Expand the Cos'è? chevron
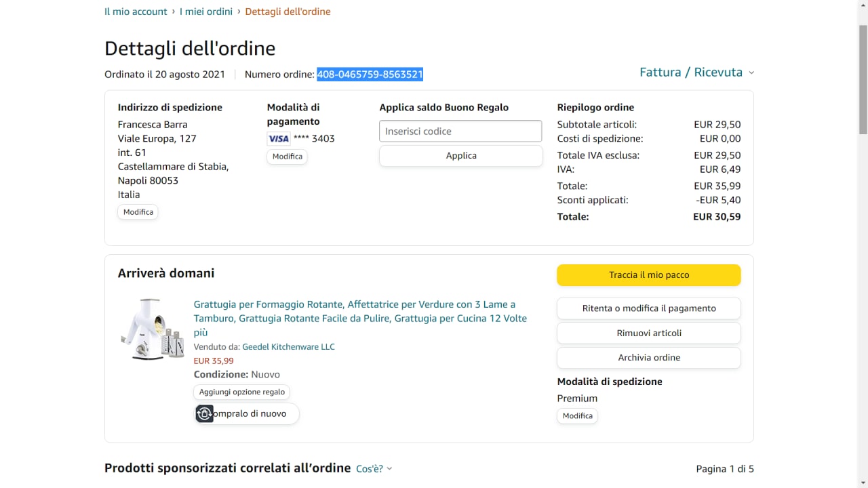 tap(389, 469)
